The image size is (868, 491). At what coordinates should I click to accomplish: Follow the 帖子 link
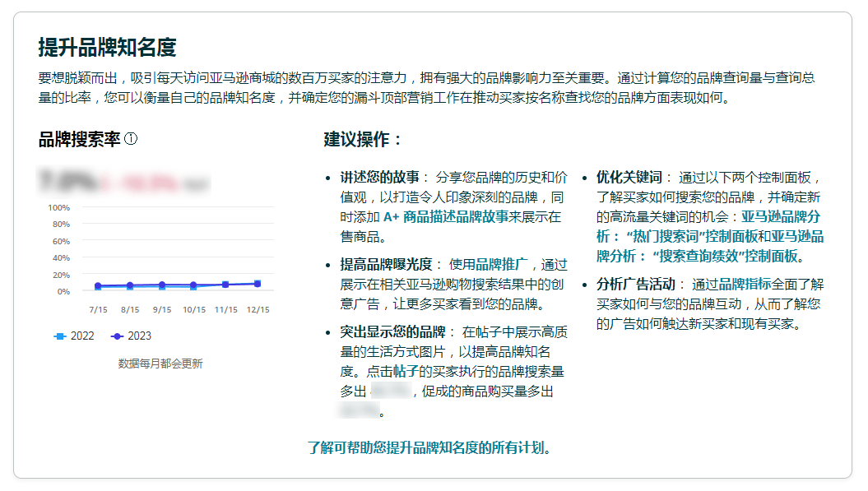coord(405,371)
